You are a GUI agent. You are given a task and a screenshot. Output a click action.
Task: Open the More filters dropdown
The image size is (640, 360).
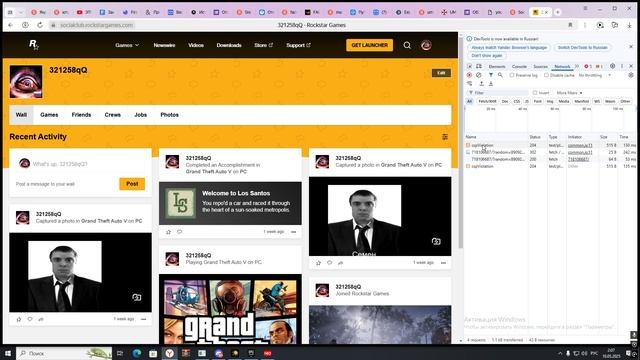click(x=569, y=93)
